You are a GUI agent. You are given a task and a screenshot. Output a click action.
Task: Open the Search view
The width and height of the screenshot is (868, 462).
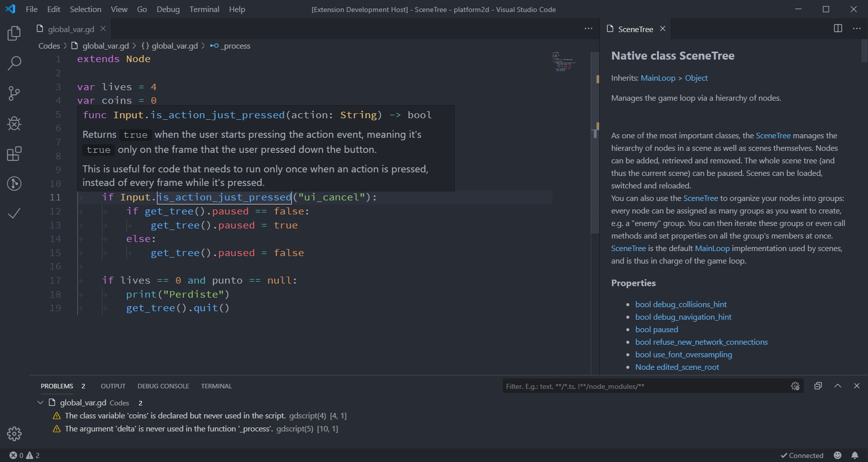pos(14,63)
